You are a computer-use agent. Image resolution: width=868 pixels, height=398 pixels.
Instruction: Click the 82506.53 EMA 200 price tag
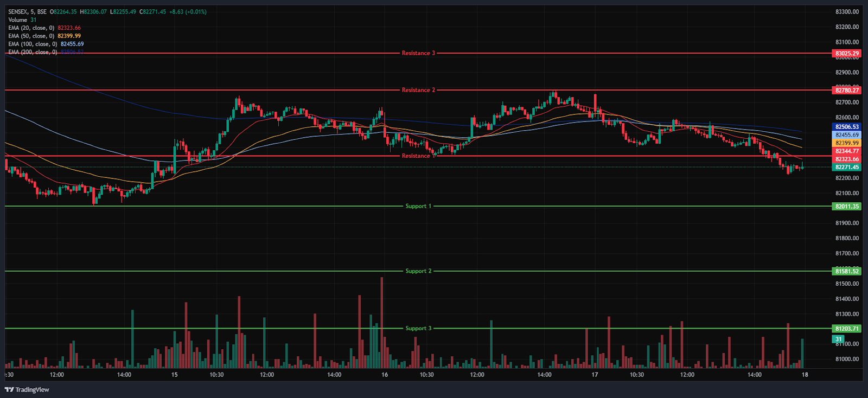pos(846,127)
